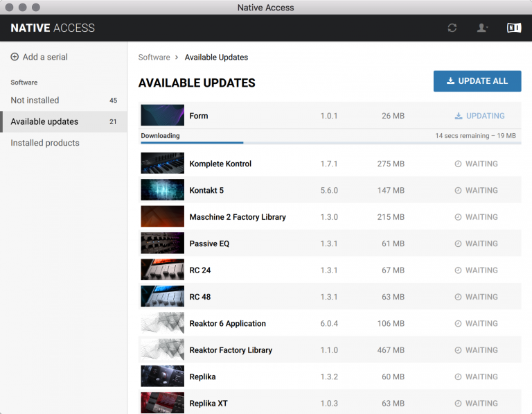This screenshot has width=532, height=414.
Task: Select Available updates in the sidebar
Action: coord(44,121)
